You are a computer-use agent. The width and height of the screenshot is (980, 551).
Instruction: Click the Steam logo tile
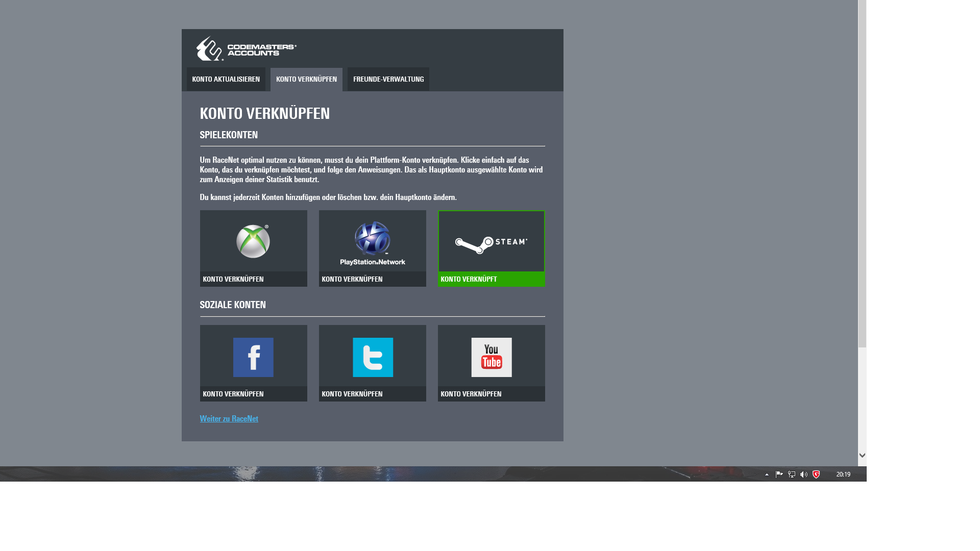click(491, 241)
